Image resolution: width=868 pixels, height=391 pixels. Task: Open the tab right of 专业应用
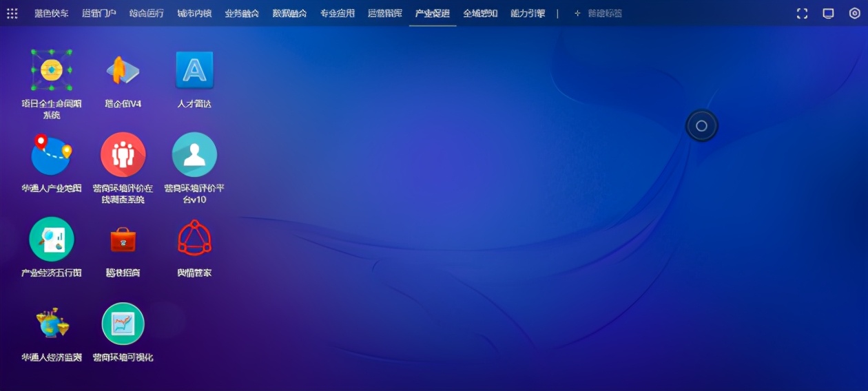click(385, 13)
